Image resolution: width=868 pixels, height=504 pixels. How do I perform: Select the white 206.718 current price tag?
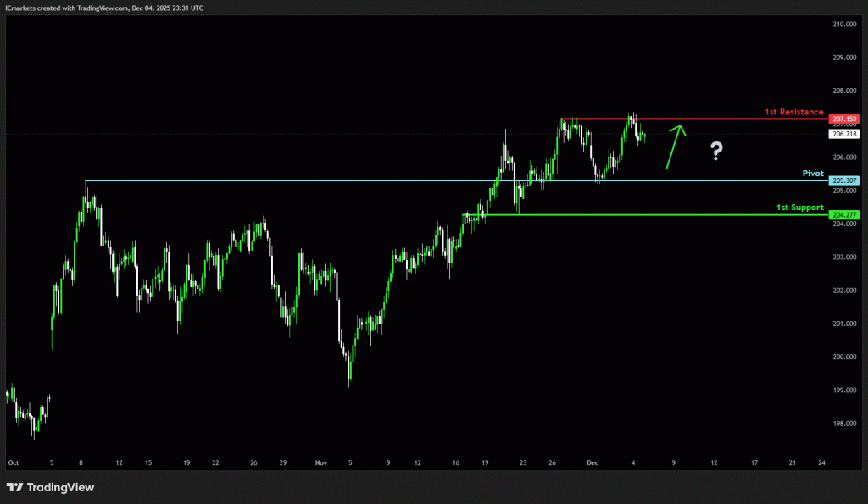(x=845, y=134)
